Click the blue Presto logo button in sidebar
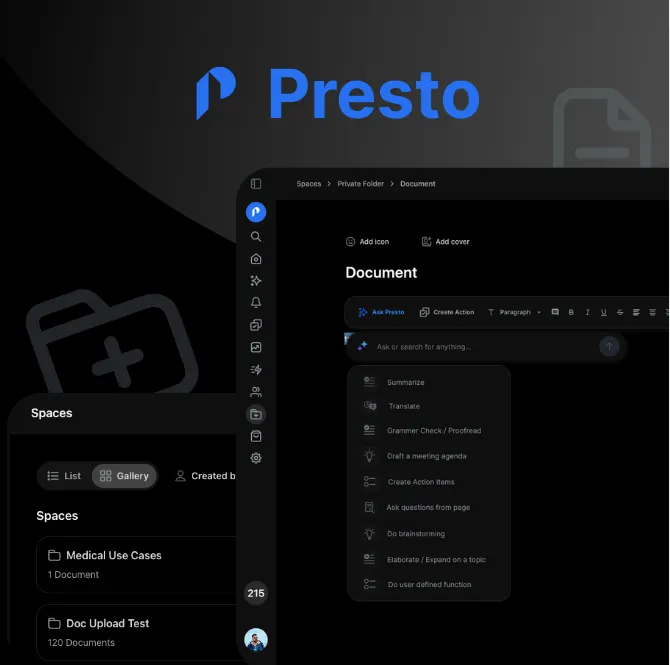 [256, 212]
